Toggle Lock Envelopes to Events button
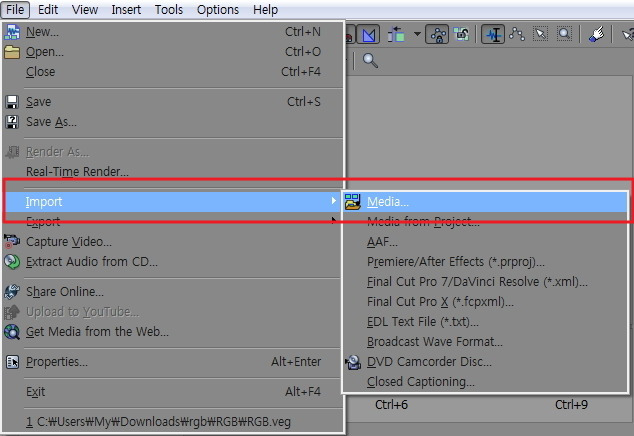Viewport: 634px width, 436px height. [x=437, y=35]
